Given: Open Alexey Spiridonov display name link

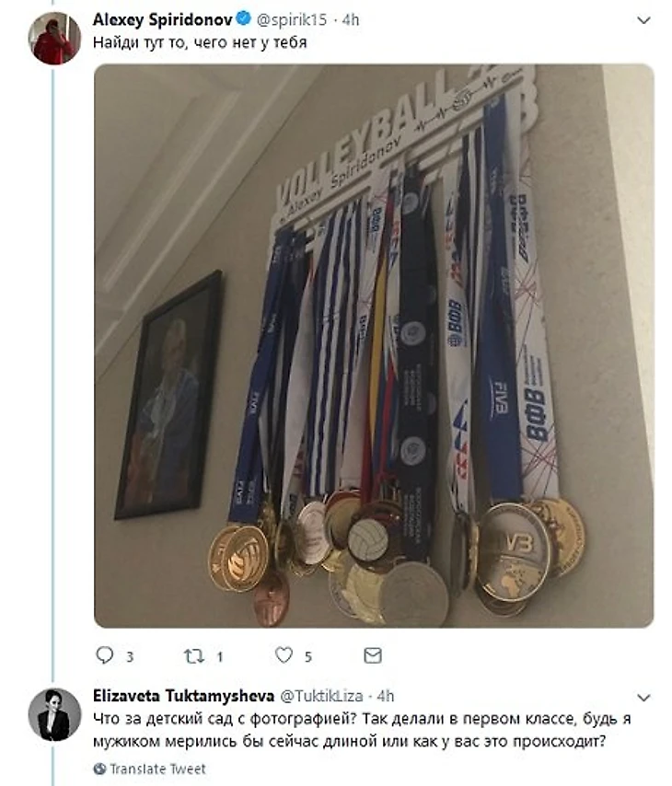Looking at the screenshot, I should [163, 19].
